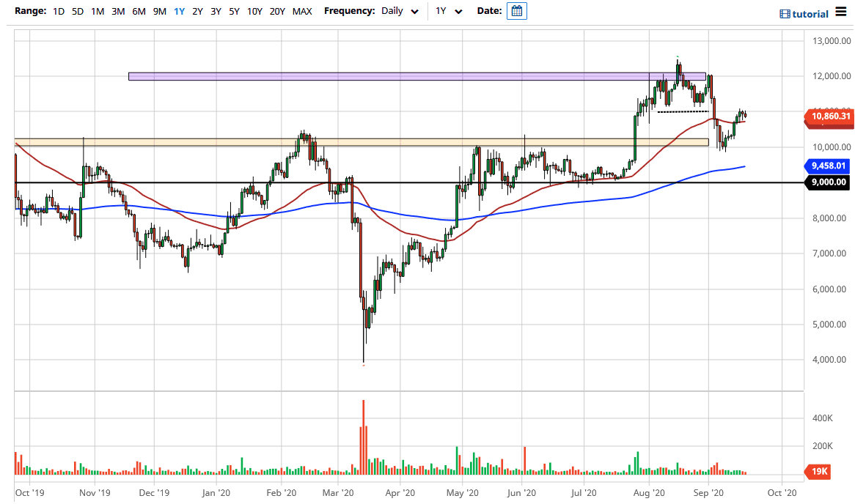Open the date picker calendar icon
Screen dimensions: 855x504
[517, 11]
